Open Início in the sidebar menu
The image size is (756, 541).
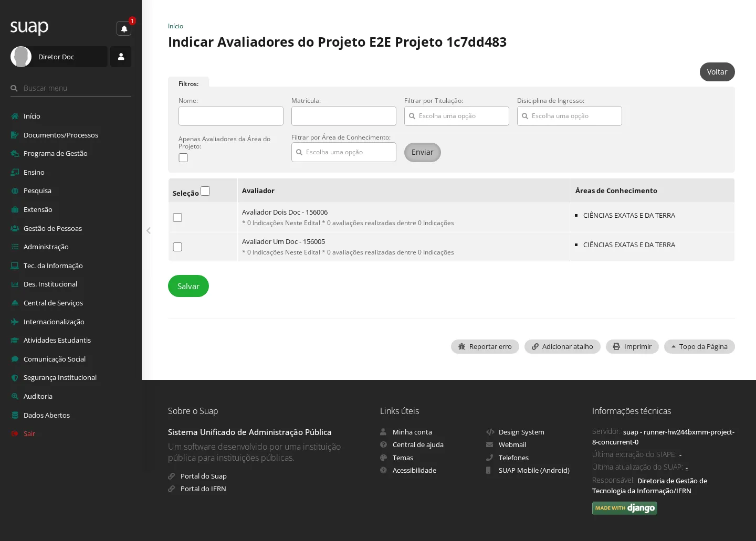pyautogui.click(x=32, y=116)
